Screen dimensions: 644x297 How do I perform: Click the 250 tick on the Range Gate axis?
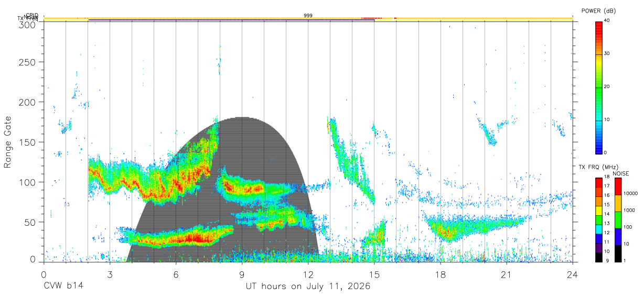tap(28, 62)
